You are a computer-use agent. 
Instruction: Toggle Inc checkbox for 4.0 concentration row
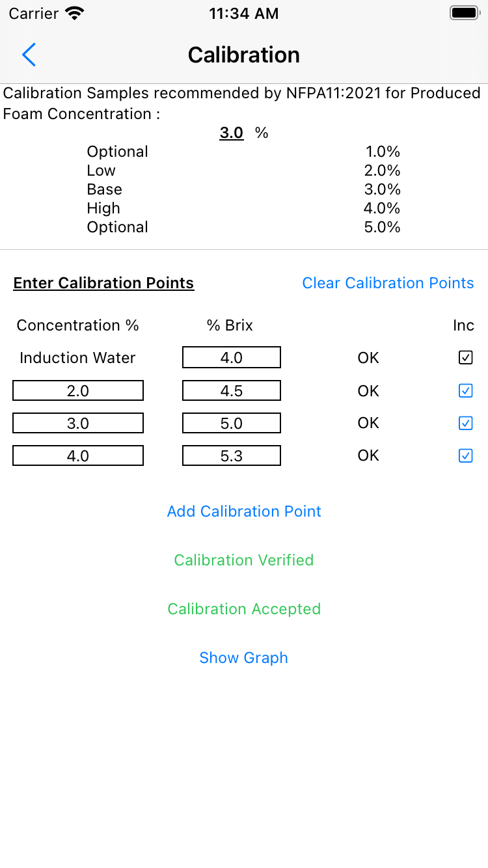coord(466,455)
